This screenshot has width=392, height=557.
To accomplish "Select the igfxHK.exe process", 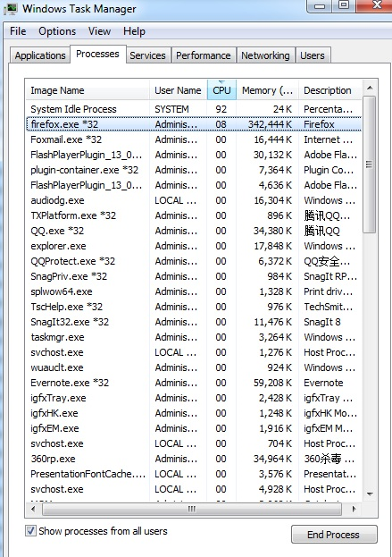I will pyautogui.click(x=194, y=413).
